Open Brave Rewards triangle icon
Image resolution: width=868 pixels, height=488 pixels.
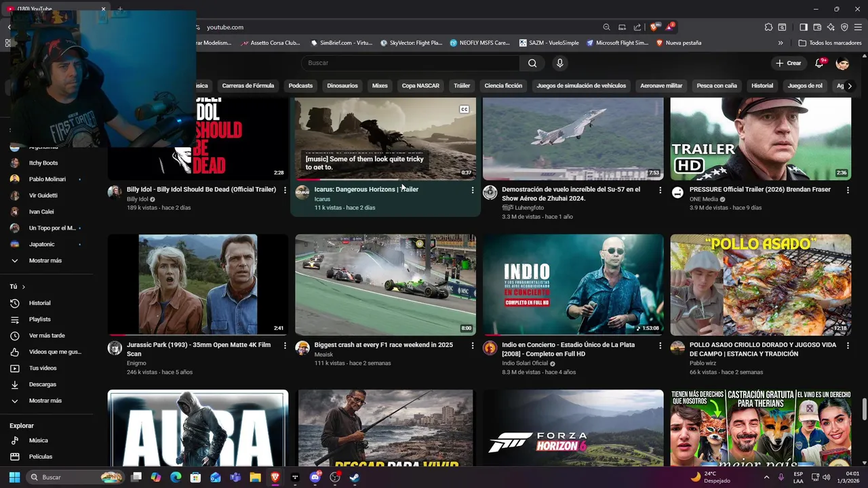(x=669, y=27)
